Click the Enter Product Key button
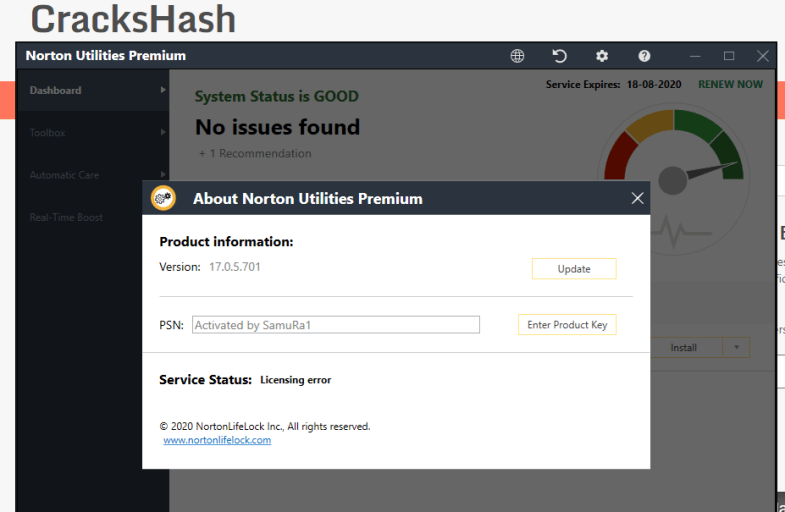785x512 pixels. click(x=567, y=325)
